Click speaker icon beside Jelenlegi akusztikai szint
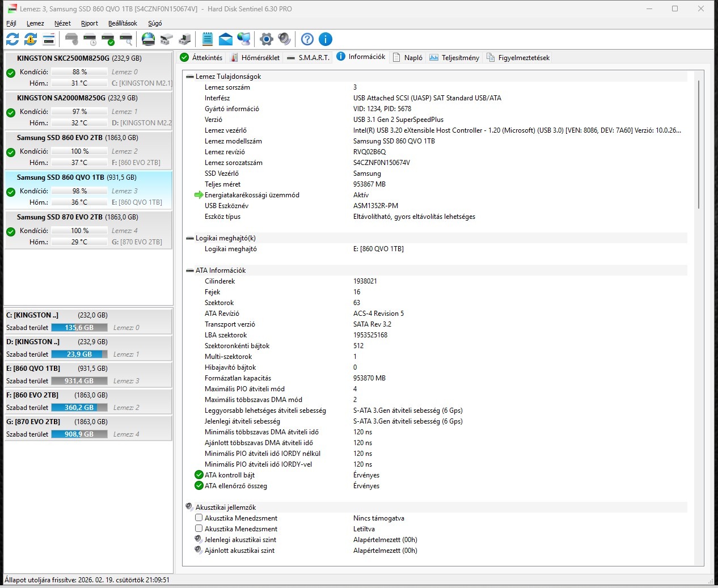The width and height of the screenshot is (718, 588). [198, 539]
